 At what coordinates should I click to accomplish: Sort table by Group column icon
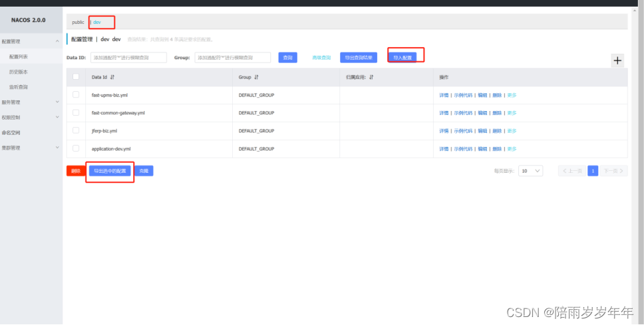tap(256, 77)
